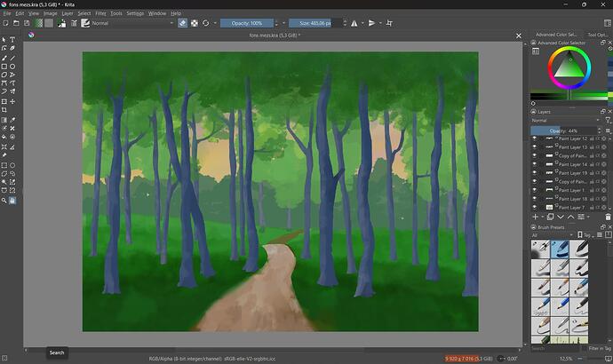Activate the Zoom tool
The height and width of the screenshot is (364, 613).
[4, 201]
